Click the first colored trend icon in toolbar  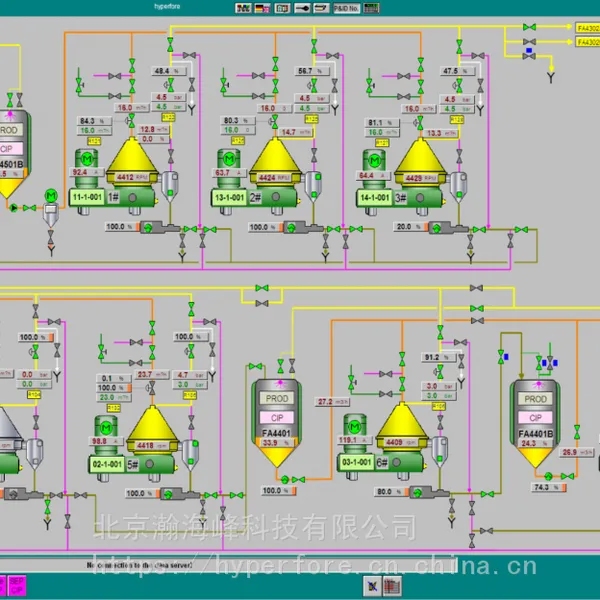pos(243,8)
